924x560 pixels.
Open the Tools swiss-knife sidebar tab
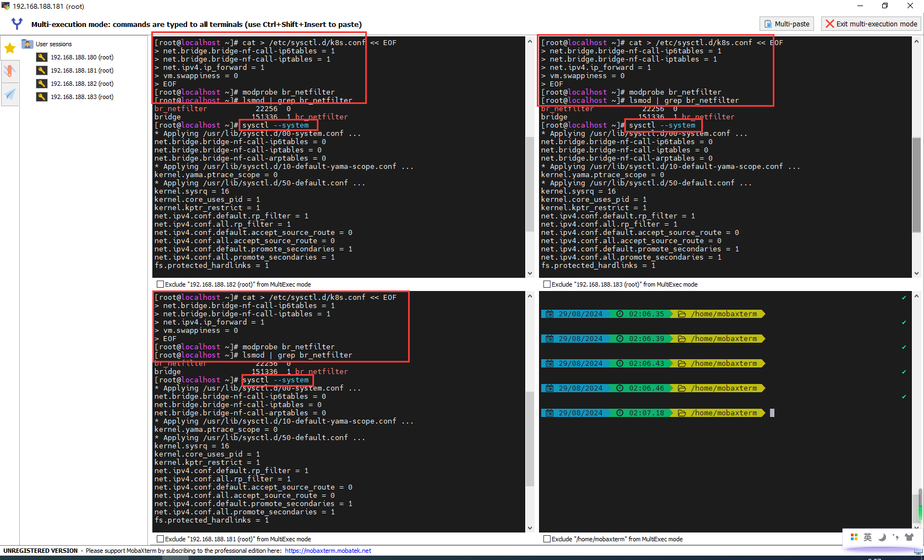(10, 71)
